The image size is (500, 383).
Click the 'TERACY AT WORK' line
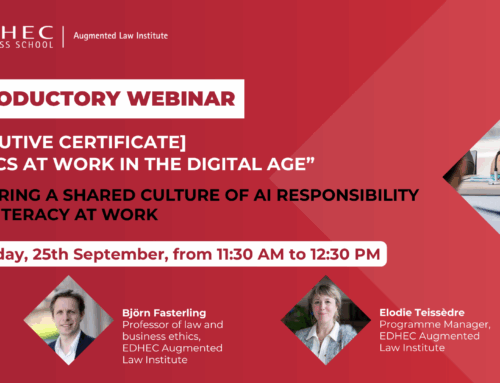pyautogui.click(x=79, y=214)
